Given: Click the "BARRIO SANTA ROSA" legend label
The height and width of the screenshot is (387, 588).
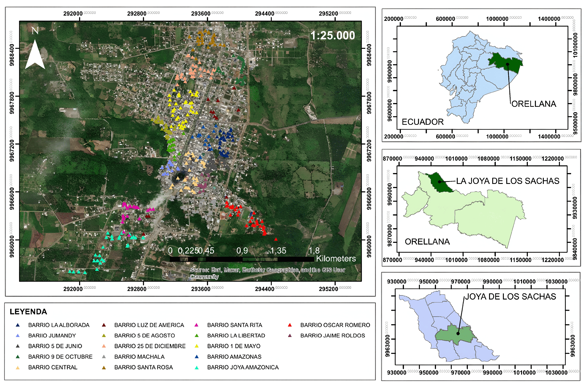Looking at the screenshot, I should (x=144, y=367).
